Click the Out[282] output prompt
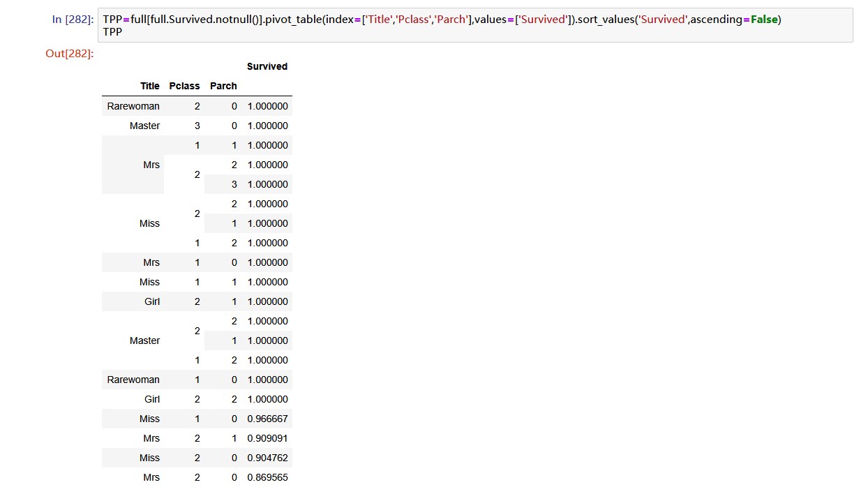 click(x=69, y=53)
